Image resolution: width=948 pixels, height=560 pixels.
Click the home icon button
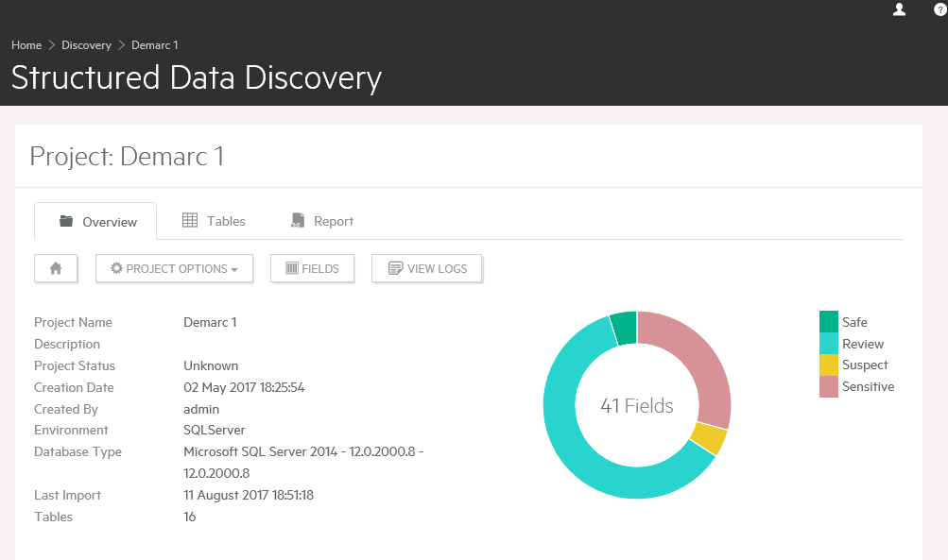coord(56,268)
